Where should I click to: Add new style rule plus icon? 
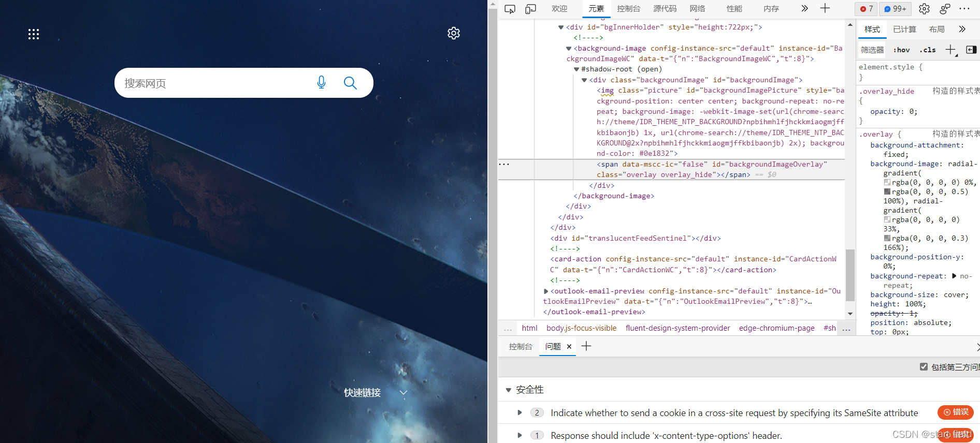click(950, 50)
